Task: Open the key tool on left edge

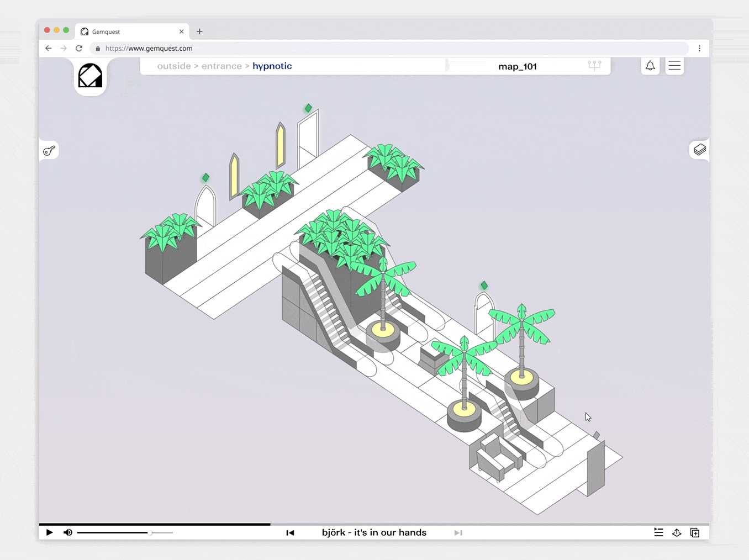Action: [49, 150]
